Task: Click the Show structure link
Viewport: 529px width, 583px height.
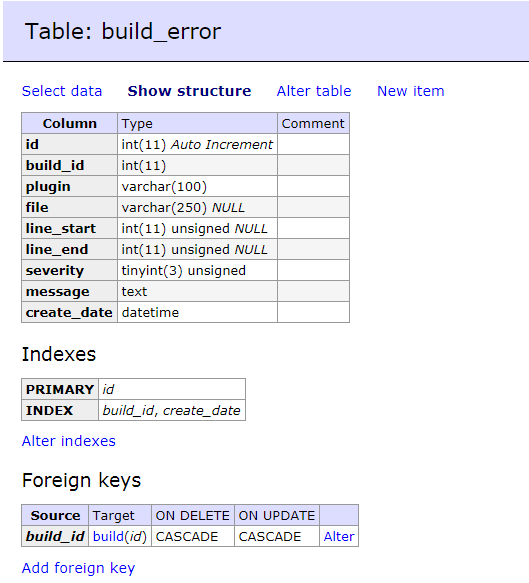Action: [x=189, y=91]
